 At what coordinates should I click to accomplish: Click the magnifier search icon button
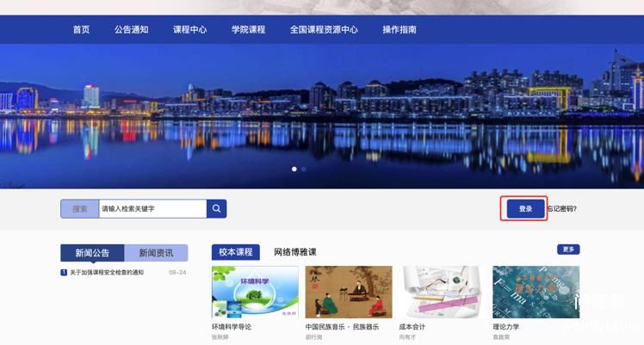pyautogui.click(x=217, y=209)
